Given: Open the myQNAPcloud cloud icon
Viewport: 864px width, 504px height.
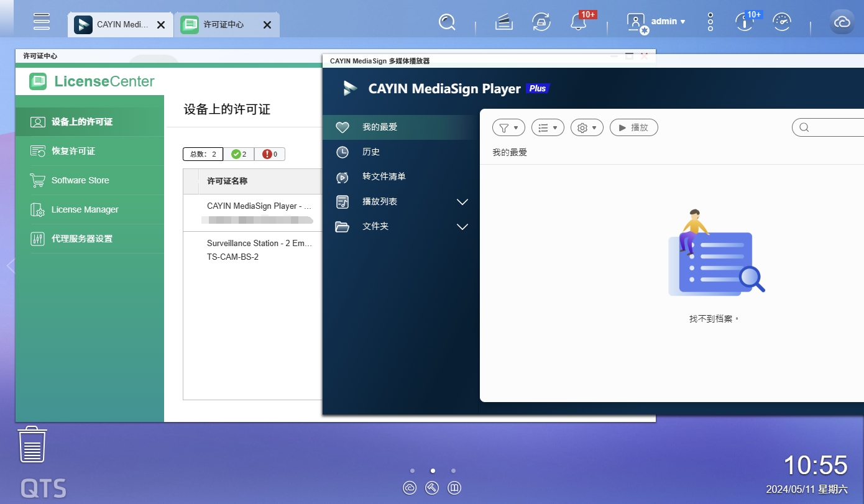Looking at the screenshot, I should [842, 22].
